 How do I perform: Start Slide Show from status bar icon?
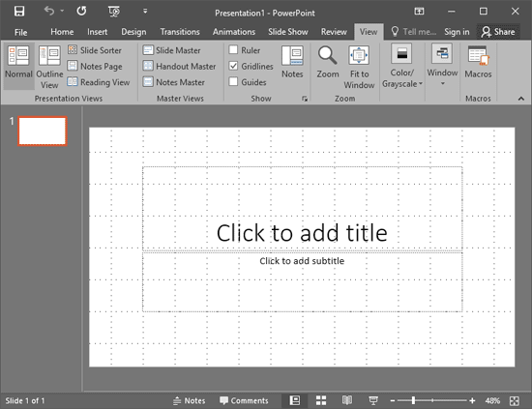coord(373,400)
